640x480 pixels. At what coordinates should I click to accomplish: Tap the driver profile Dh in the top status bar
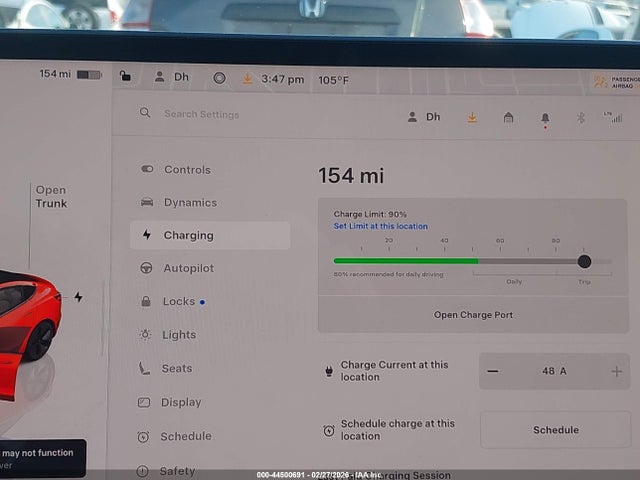click(x=171, y=77)
